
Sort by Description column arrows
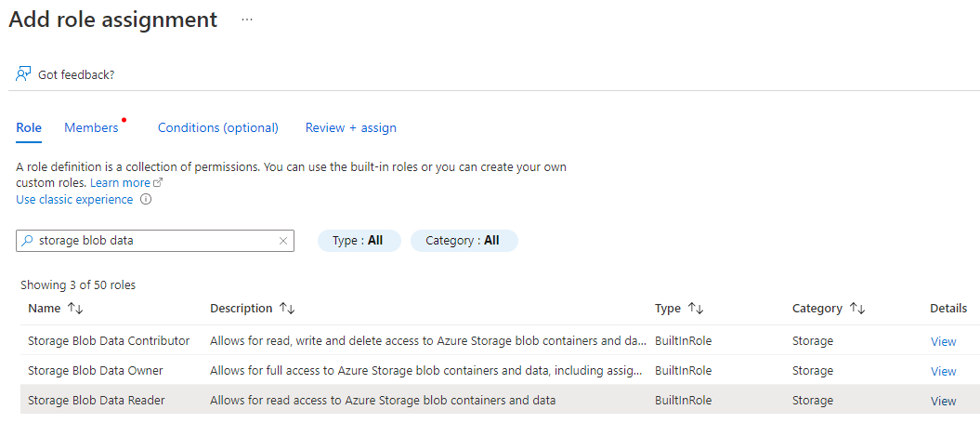pos(287,308)
